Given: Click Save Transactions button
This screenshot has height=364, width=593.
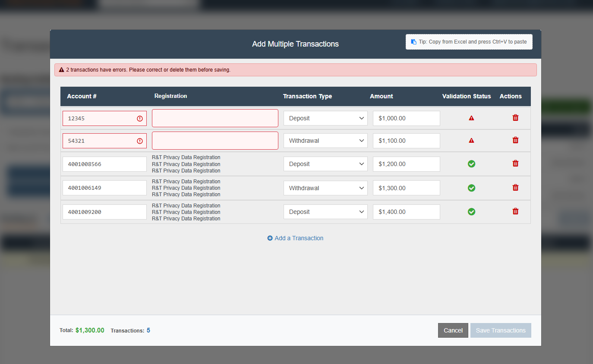Looking at the screenshot, I should (501, 330).
